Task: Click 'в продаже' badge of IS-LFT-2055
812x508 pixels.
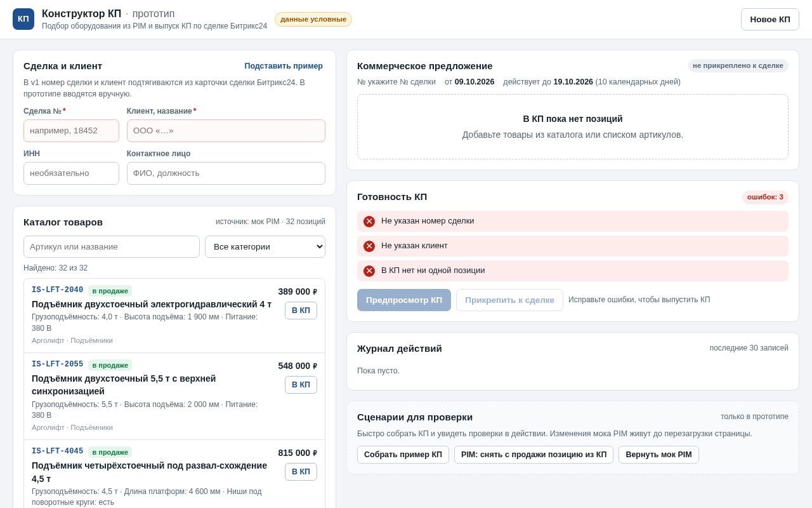Action: pyautogui.click(x=110, y=365)
